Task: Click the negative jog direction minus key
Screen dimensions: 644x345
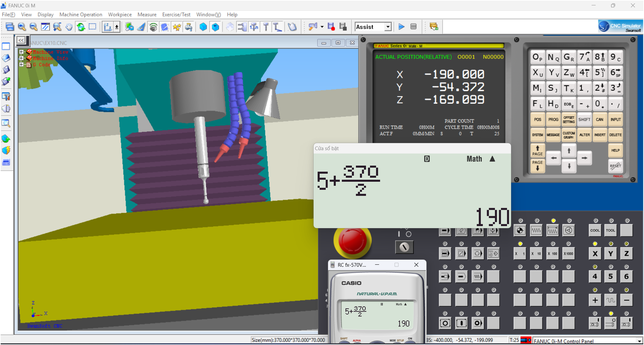Action: [x=627, y=300]
